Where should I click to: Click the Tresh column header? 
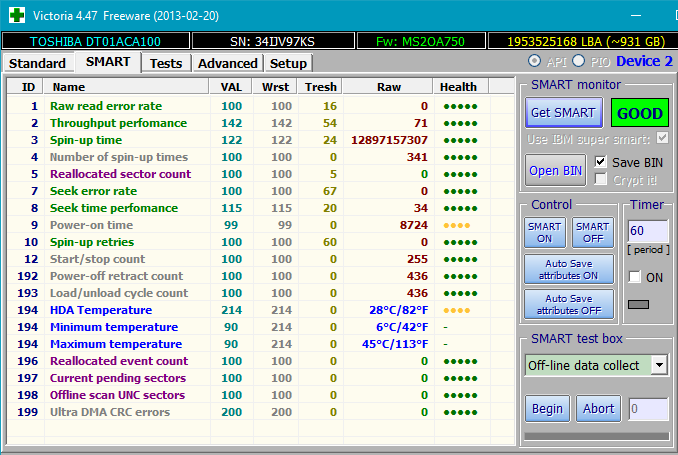point(320,87)
